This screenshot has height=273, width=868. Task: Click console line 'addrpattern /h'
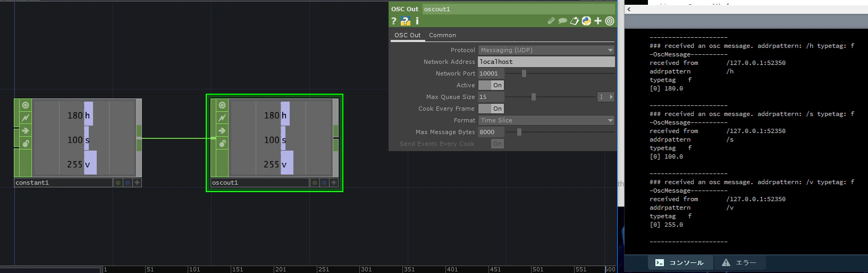[x=692, y=71]
